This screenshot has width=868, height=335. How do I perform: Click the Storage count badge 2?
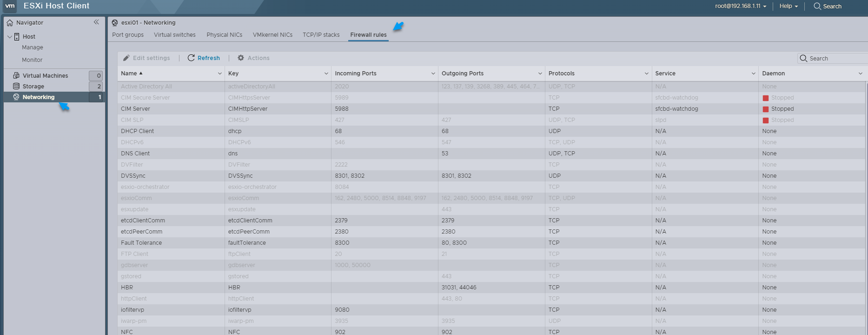coord(96,86)
